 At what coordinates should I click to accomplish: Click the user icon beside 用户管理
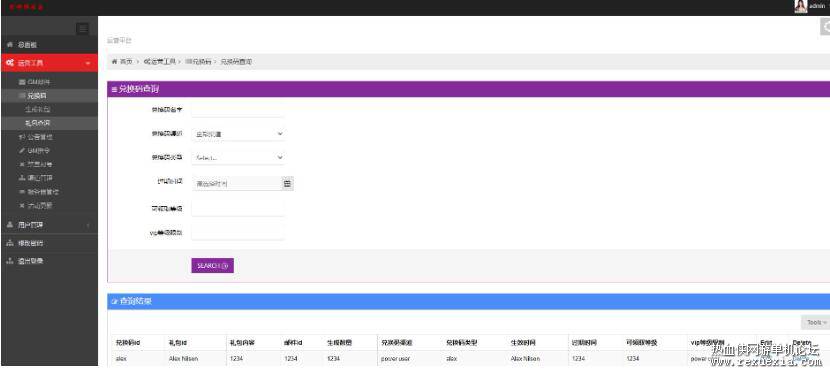[x=10, y=225]
